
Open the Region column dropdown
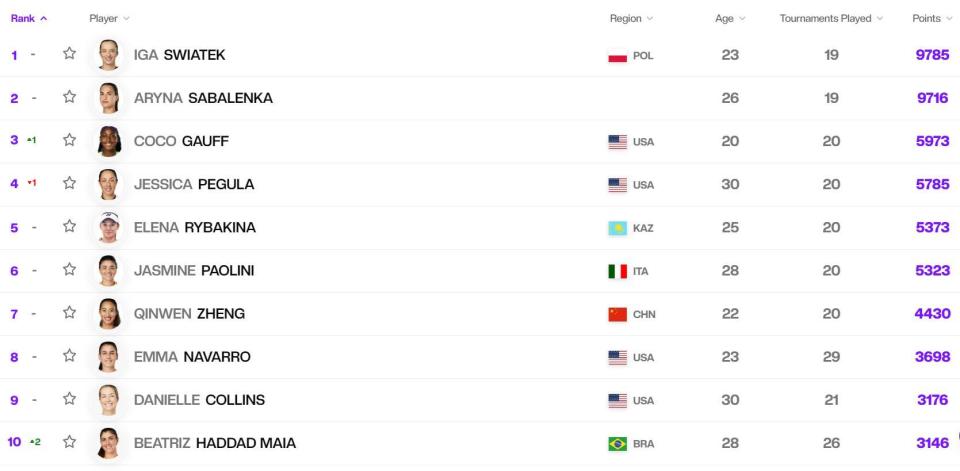click(631, 18)
